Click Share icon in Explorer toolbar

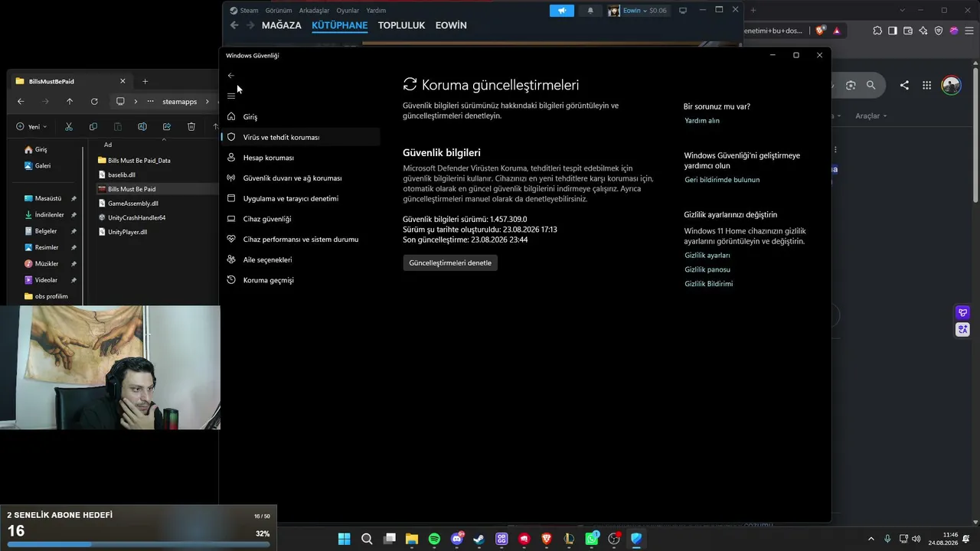tap(167, 126)
